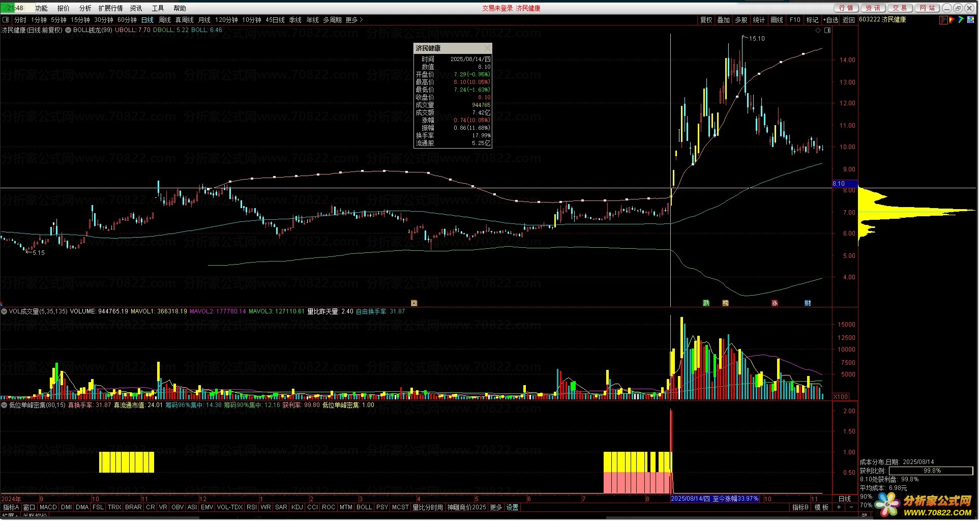Select the VOL-TDX indicator tab

[230, 507]
